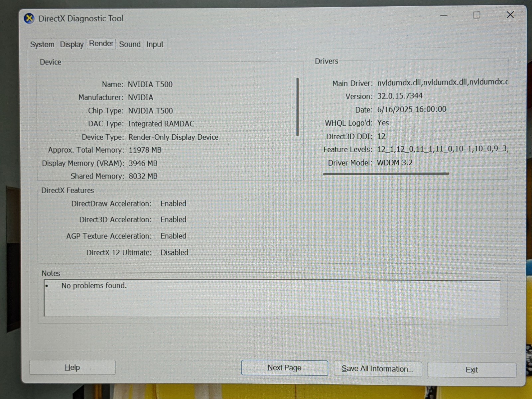Click VRAM value "3946 MB"
The height and width of the screenshot is (399, 532).
point(143,163)
